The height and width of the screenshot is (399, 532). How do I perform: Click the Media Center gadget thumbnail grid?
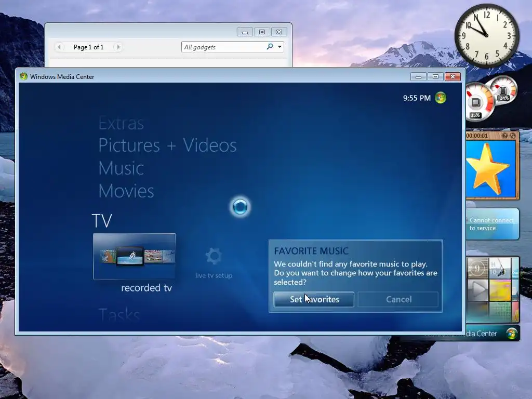(493, 289)
